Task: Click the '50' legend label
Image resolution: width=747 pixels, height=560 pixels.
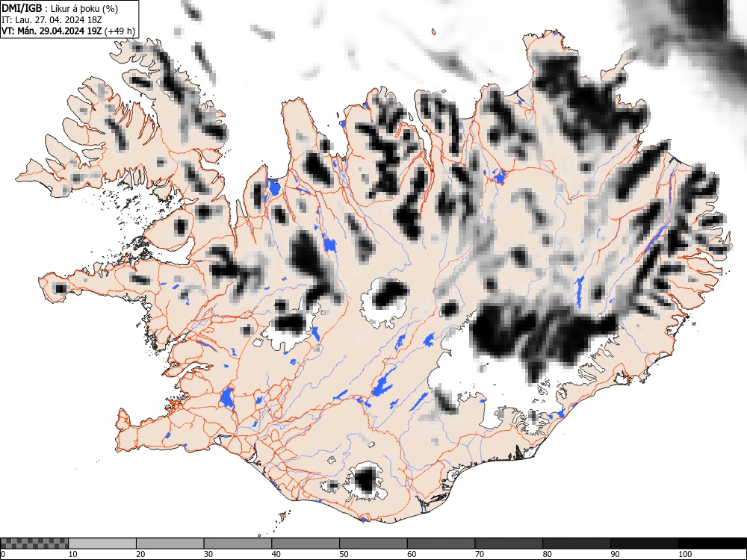Action: pyautogui.click(x=344, y=554)
